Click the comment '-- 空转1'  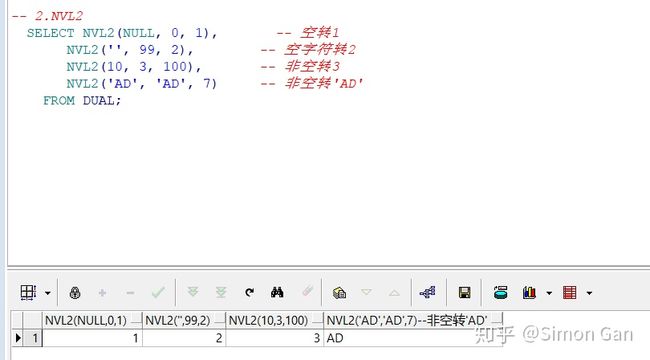coord(308,32)
